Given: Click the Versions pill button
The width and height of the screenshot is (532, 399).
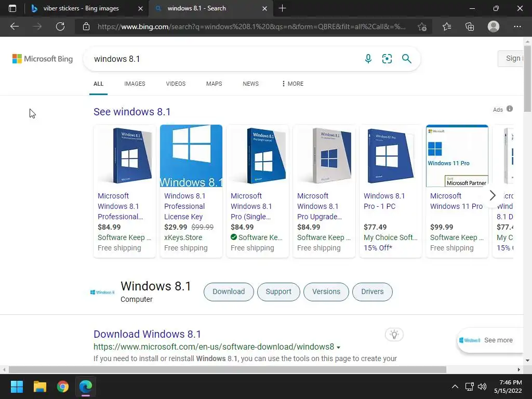Looking at the screenshot, I should pyautogui.click(x=326, y=292).
